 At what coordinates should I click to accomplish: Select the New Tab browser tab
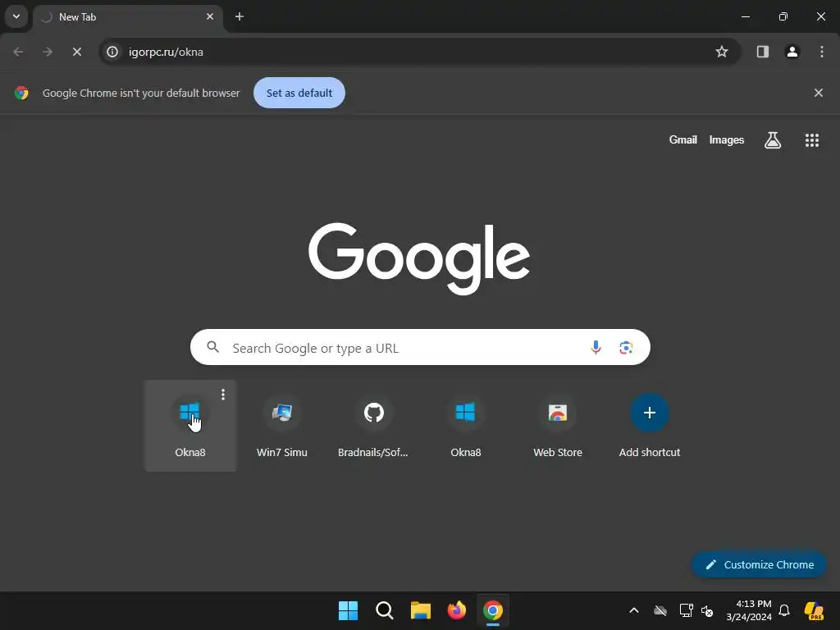[128, 17]
